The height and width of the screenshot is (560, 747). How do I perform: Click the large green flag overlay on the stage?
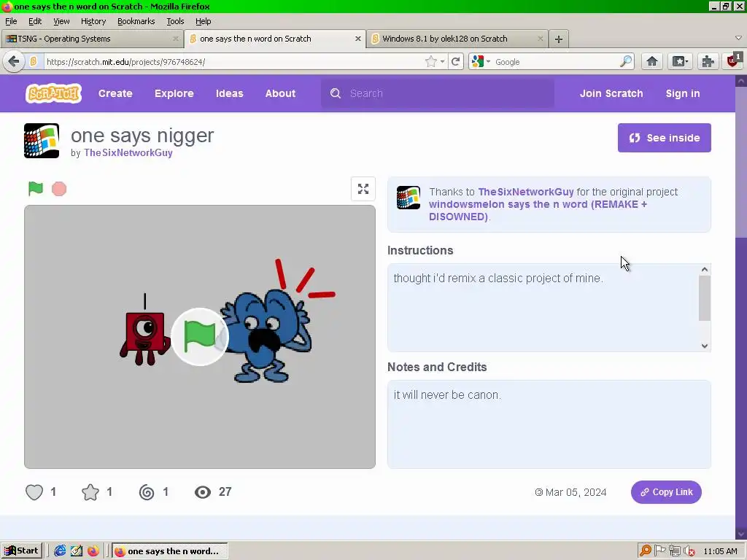pos(200,337)
